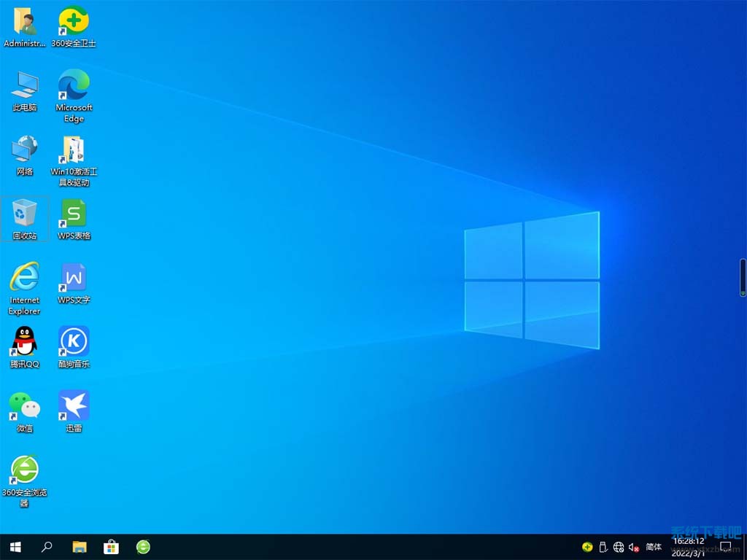Screen dimensions: 747x560
Task: Select the Win10激活工具&驱动 folder
Action: [74, 150]
